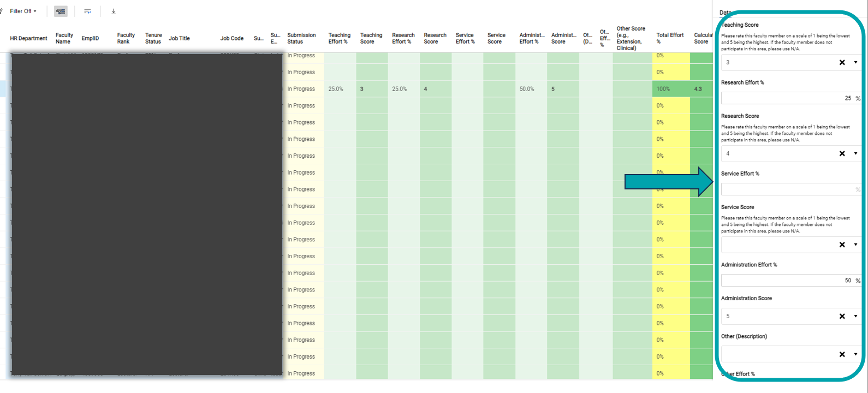The image size is (868, 393).
Task: Select the Administration Score cell showing 5
Action: click(563, 88)
